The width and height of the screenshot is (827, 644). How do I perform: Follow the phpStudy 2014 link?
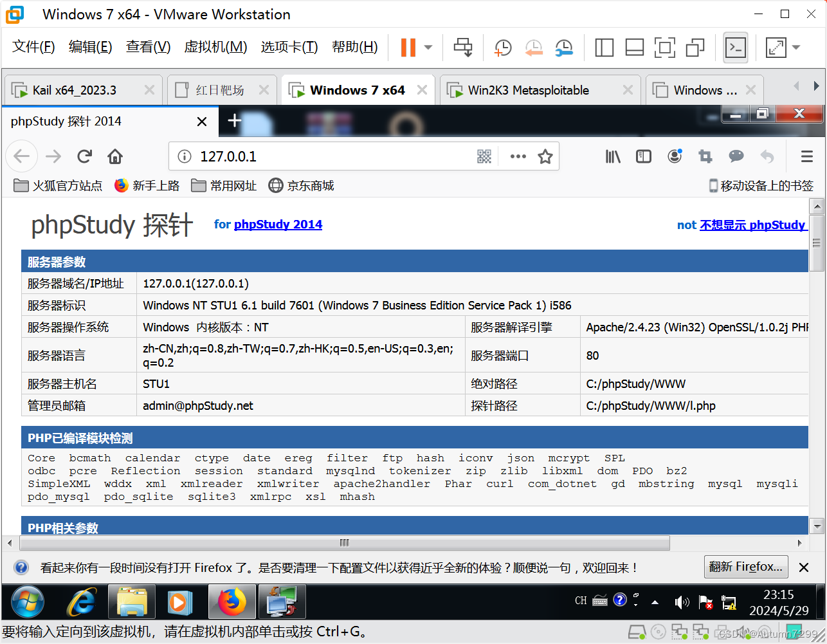(x=278, y=225)
